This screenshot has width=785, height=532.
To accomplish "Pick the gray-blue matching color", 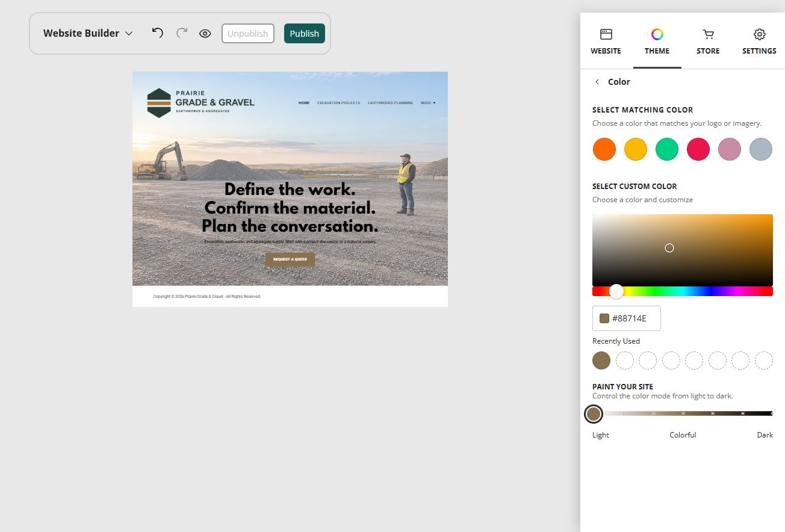I will [x=761, y=149].
